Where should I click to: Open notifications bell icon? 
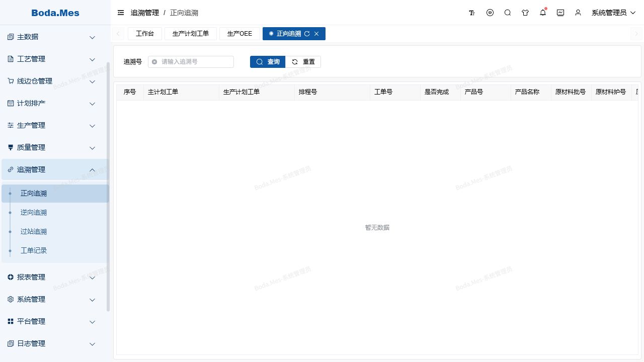click(x=543, y=13)
